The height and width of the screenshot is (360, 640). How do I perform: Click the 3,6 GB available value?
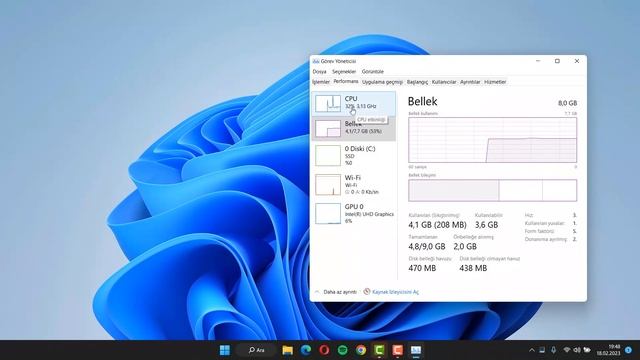click(487, 225)
